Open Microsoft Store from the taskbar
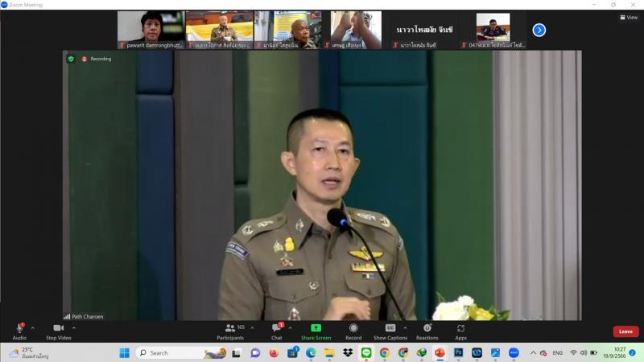Image resolution: width=644 pixels, height=362 pixels. (292, 352)
